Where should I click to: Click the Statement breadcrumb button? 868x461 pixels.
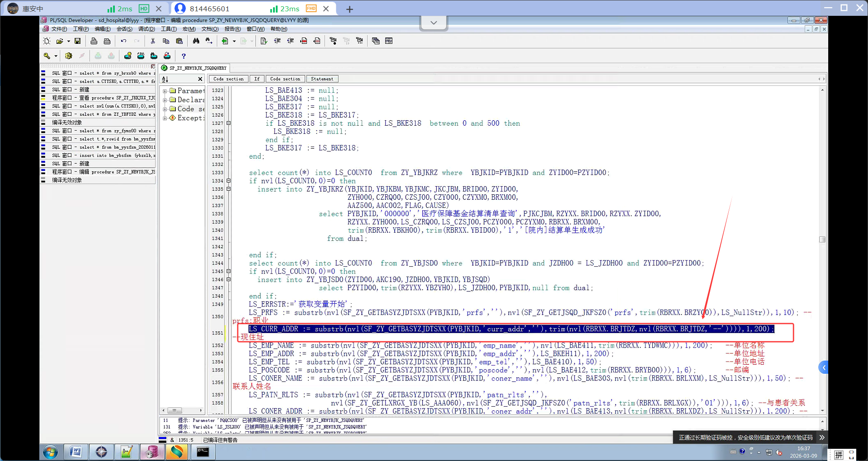pyautogui.click(x=322, y=79)
